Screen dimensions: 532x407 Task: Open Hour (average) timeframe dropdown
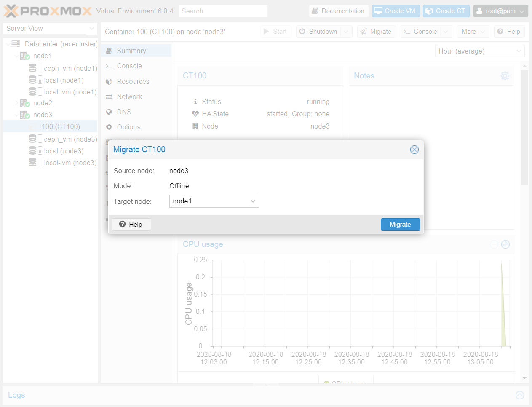480,51
